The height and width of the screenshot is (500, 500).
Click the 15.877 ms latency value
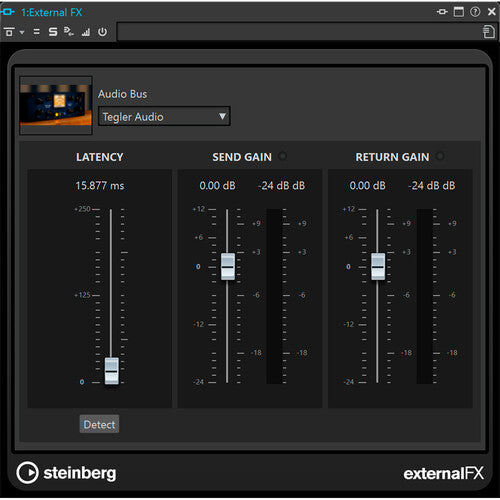click(100, 186)
